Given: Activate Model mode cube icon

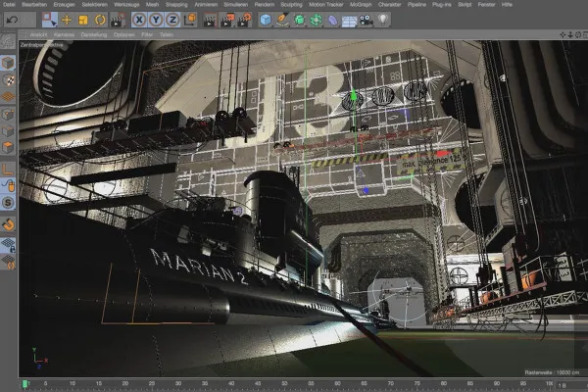Looking at the screenshot, I should click(x=8, y=63).
